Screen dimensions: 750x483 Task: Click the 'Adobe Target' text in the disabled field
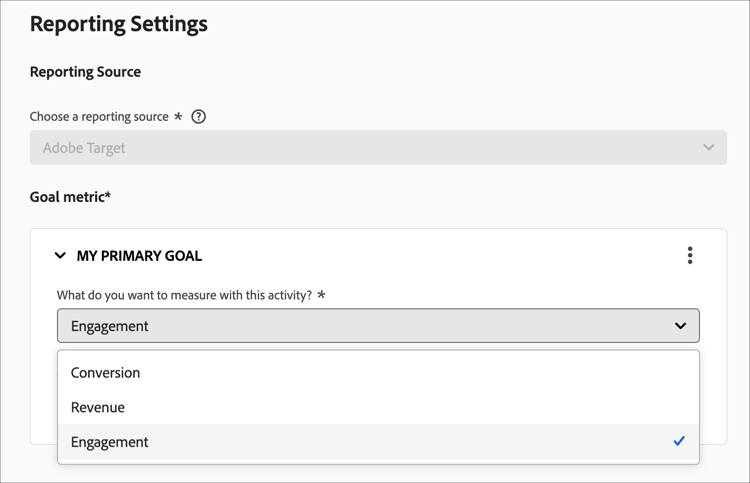coord(84,148)
